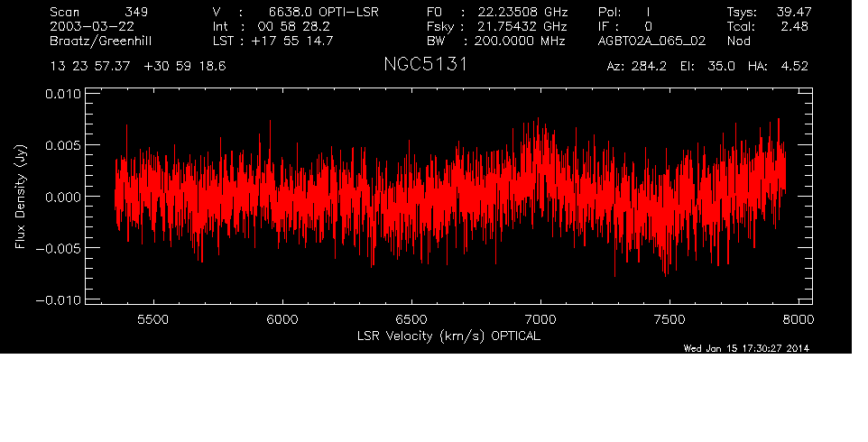This screenshot has height=442, width=868.
Task: Click rest frequency 22.23508 GHz
Action: (x=523, y=12)
